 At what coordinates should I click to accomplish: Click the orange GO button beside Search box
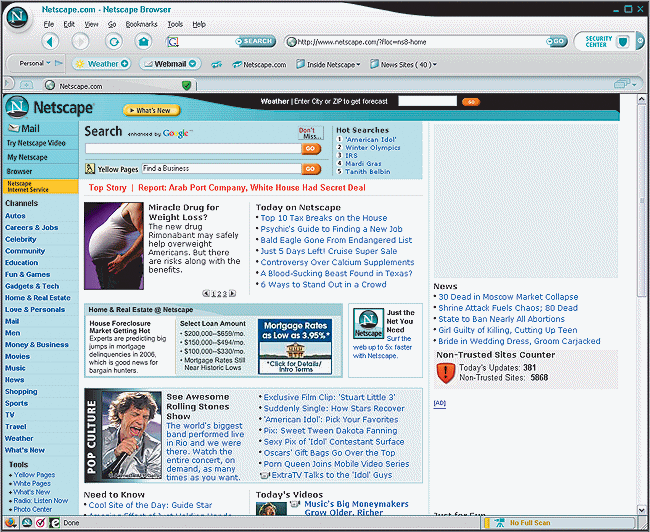(311, 148)
